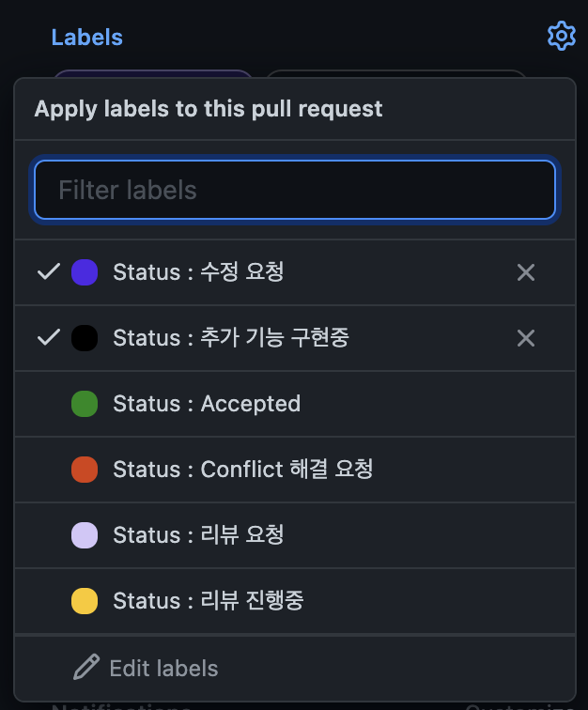Open labels settings gear icon
The height and width of the screenshot is (710, 588).
coord(562,37)
